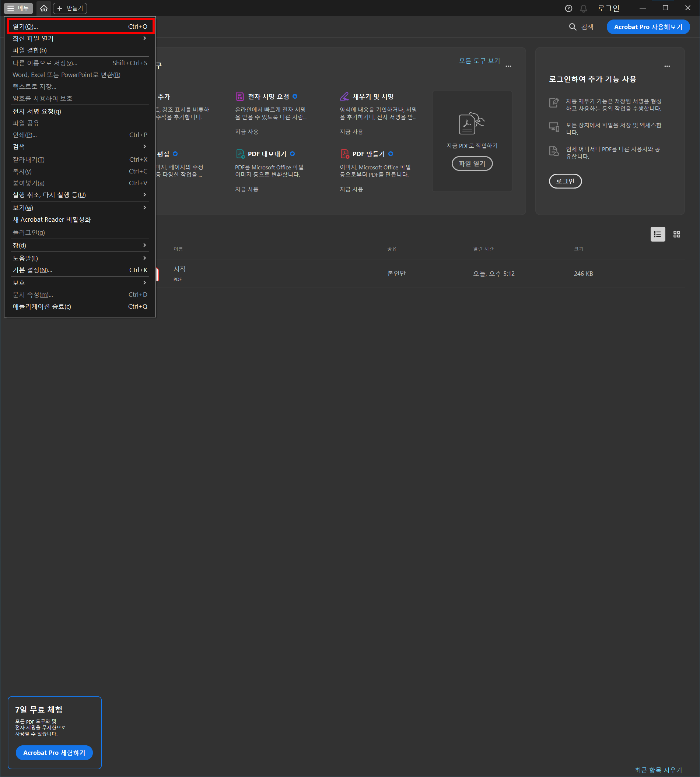Click the blue premium badge next to PDF 내보내기

[292, 154]
